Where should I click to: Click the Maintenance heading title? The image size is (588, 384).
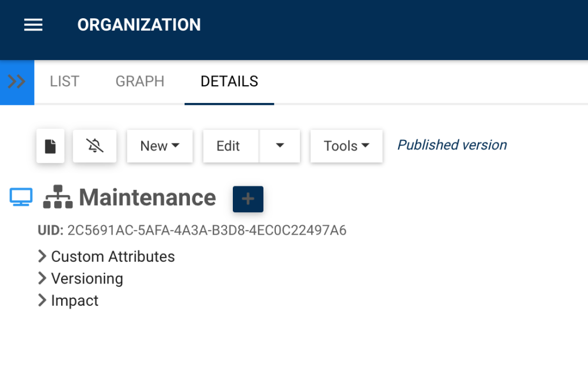coord(148,198)
